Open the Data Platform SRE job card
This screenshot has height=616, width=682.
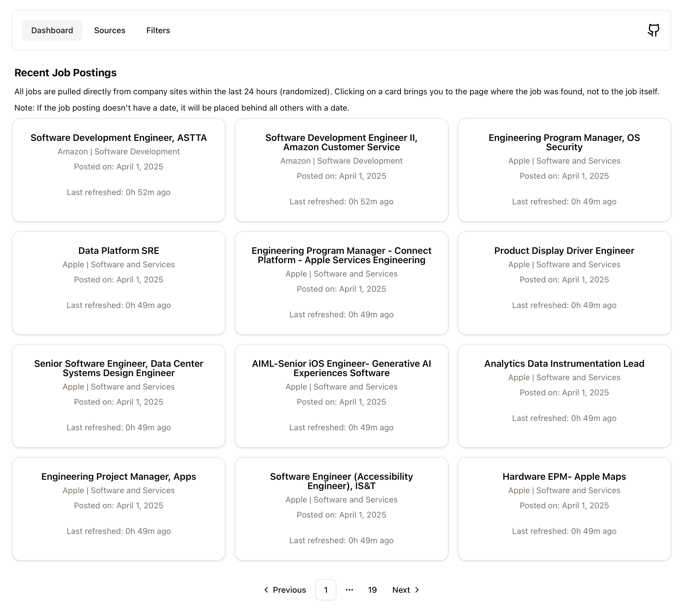[x=119, y=283]
